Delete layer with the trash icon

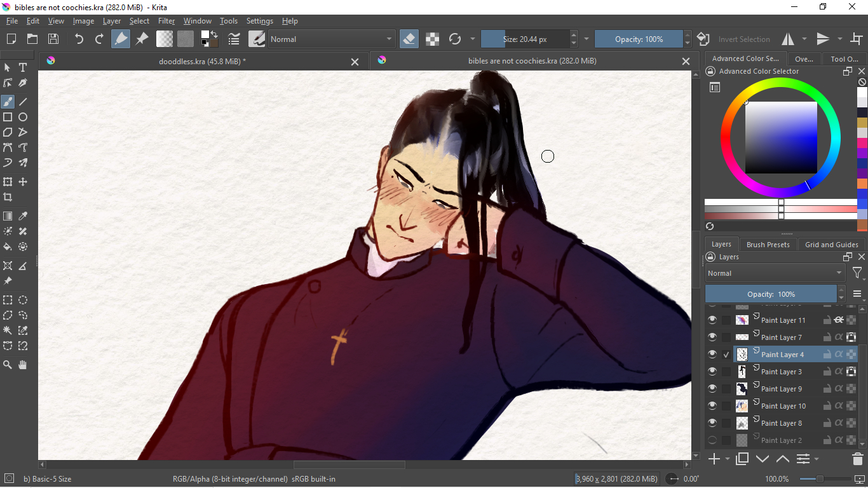(857, 459)
